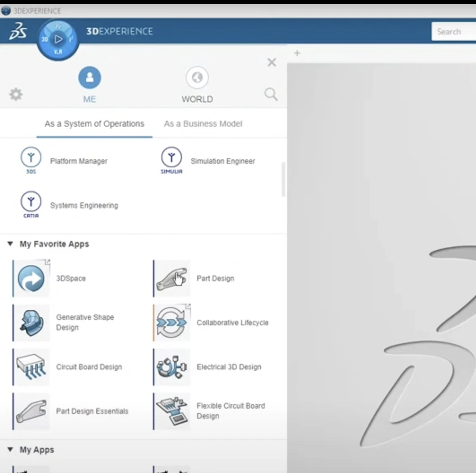Open settings gear in compass panel
Screen dimensions: 476x473
[16, 94]
